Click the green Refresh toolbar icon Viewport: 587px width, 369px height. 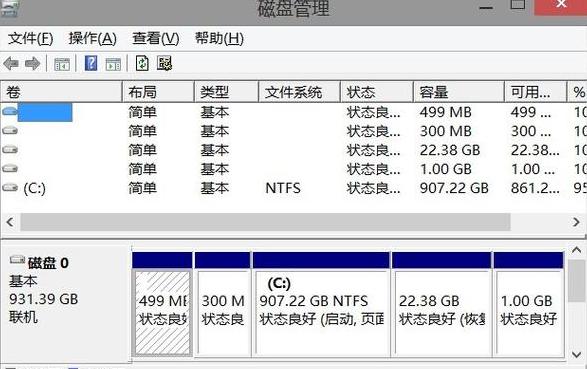pyautogui.click(x=142, y=63)
